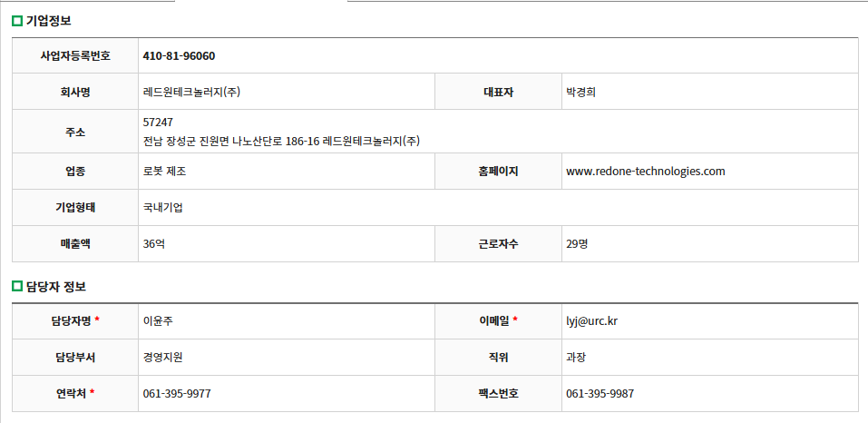Select the business registration number 410-81-96060
868x423 pixels.
click(179, 56)
